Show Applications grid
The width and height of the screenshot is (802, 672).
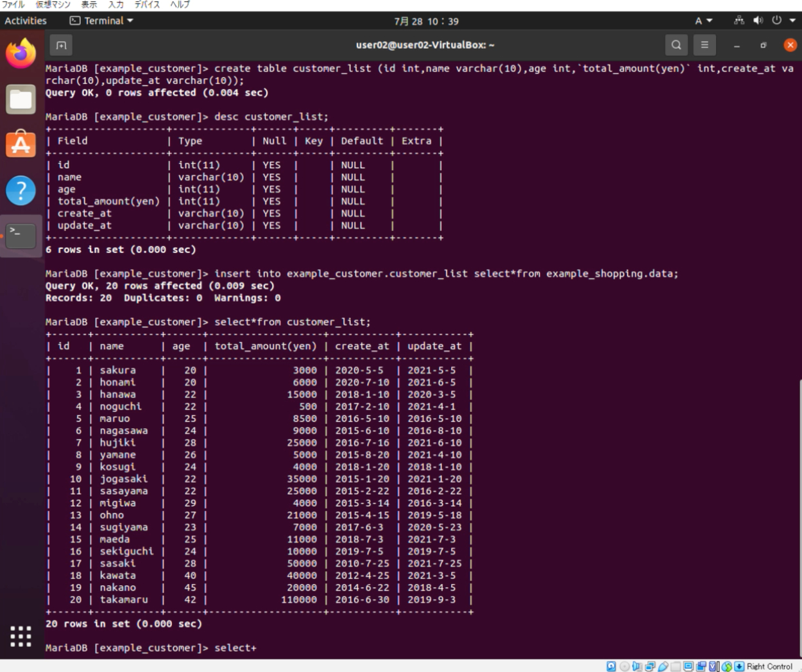click(21, 636)
